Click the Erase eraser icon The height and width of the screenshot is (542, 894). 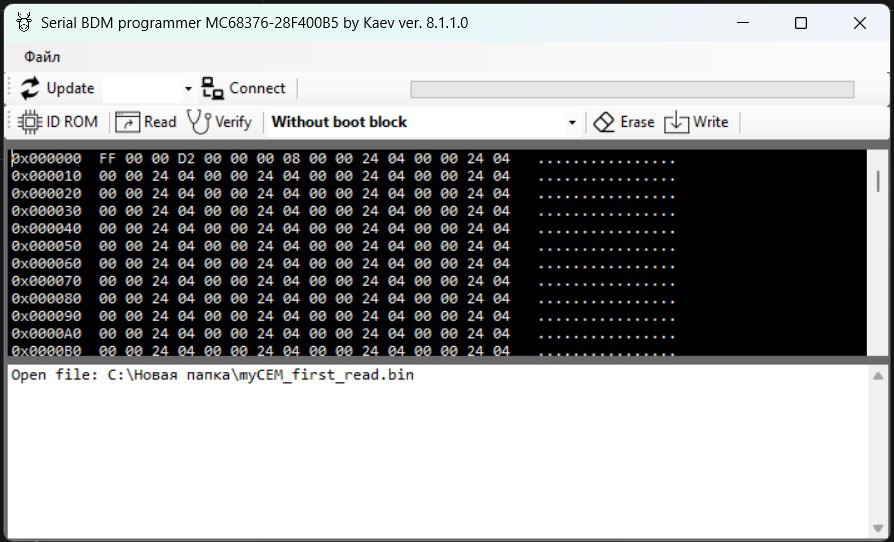pos(604,122)
